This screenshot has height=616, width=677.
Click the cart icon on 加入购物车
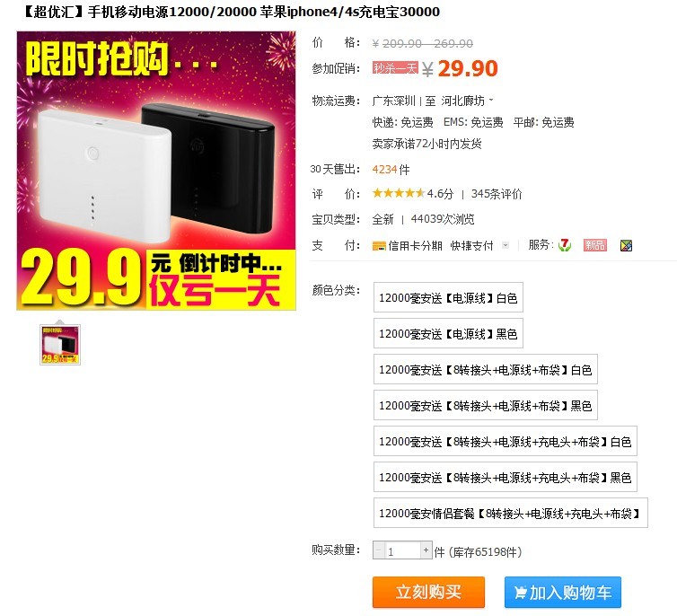coord(520,593)
